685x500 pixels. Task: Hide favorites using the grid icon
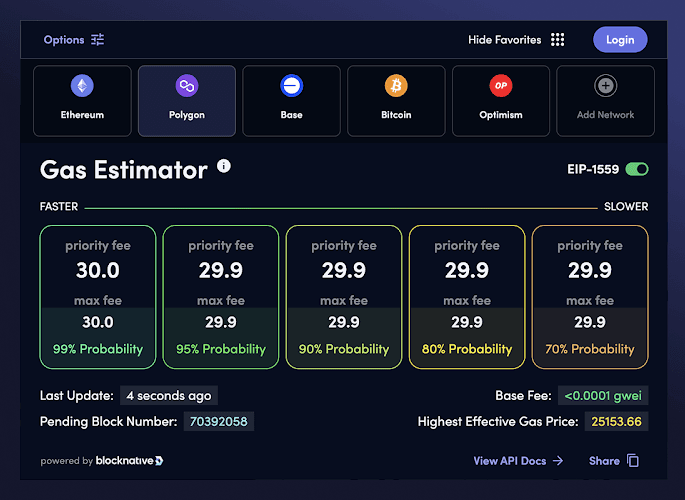[x=558, y=40]
